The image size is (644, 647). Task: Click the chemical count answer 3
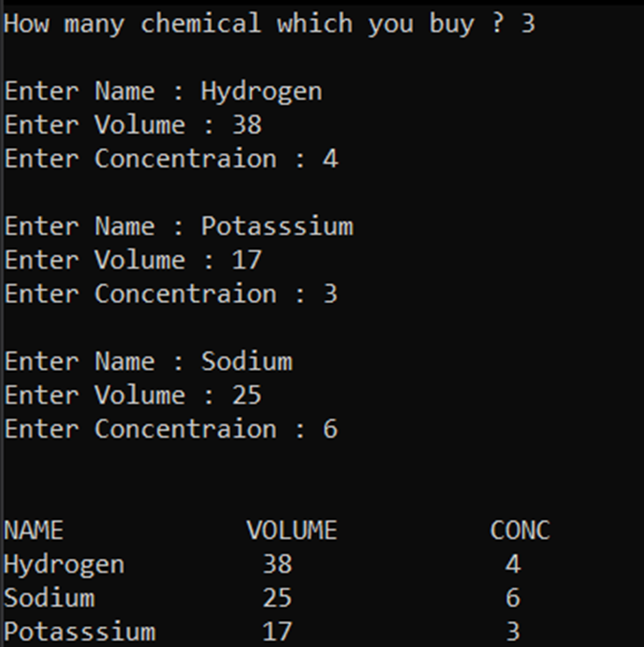point(528,24)
